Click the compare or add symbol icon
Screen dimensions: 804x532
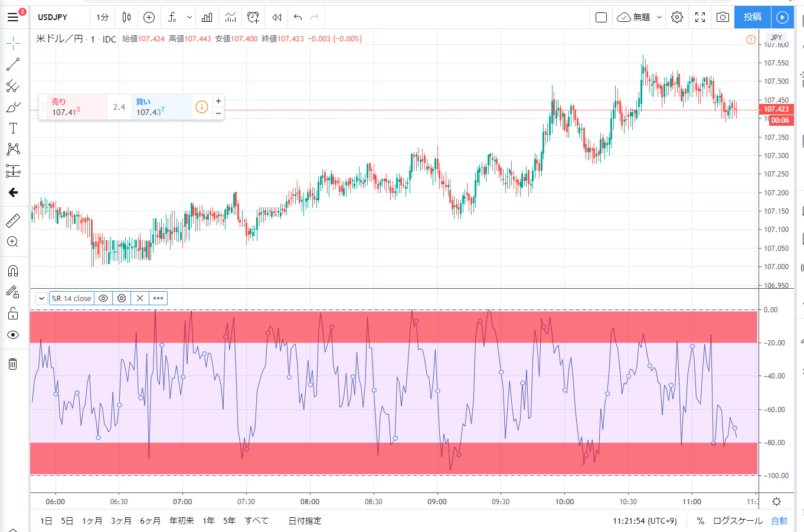(149, 17)
